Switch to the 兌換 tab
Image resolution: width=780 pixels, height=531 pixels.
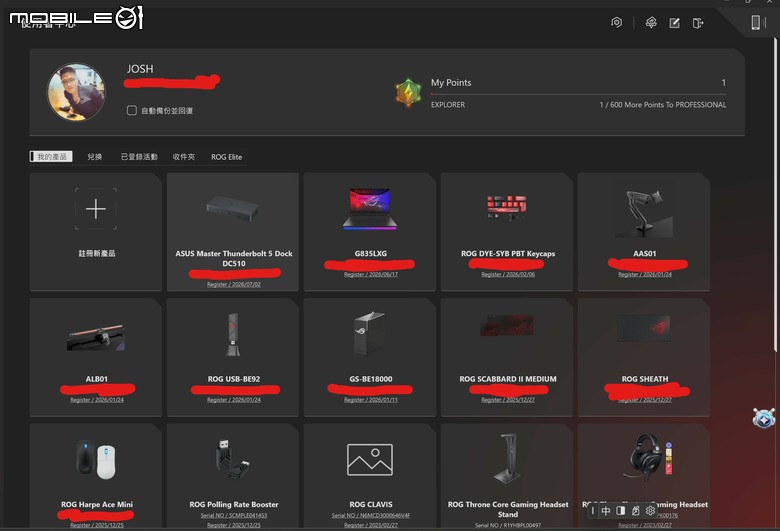tap(95, 157)
